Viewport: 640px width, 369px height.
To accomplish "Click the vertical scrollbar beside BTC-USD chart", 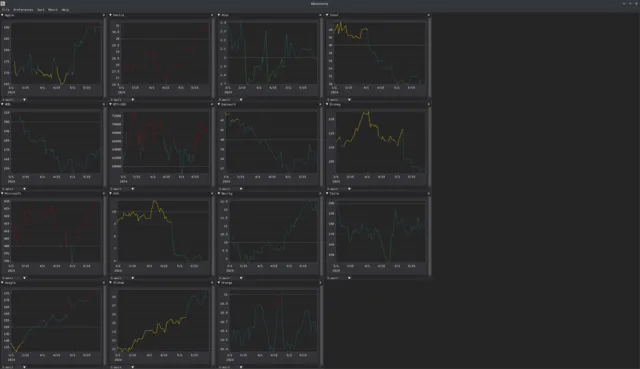I will (213, 147).
